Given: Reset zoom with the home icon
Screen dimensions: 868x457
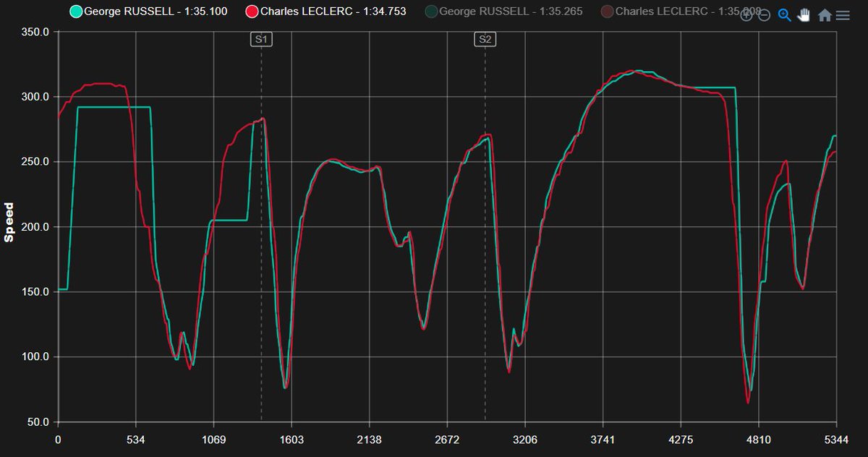Looking at the screenshot, I should click(x=825, y=15).
